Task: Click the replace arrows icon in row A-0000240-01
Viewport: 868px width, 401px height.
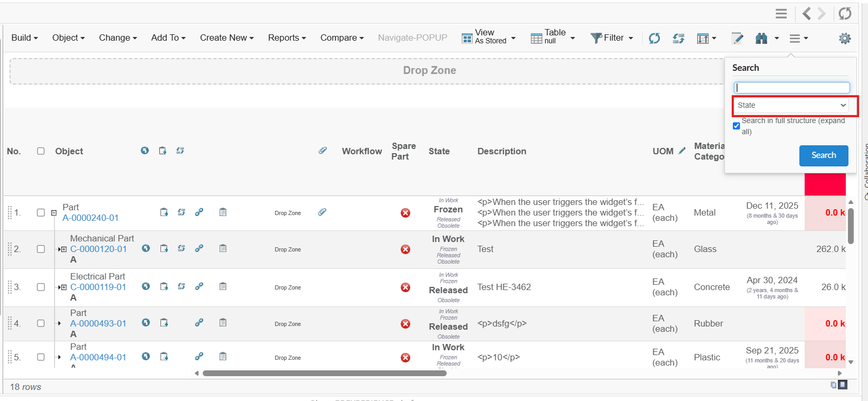Action: (181, 212)
